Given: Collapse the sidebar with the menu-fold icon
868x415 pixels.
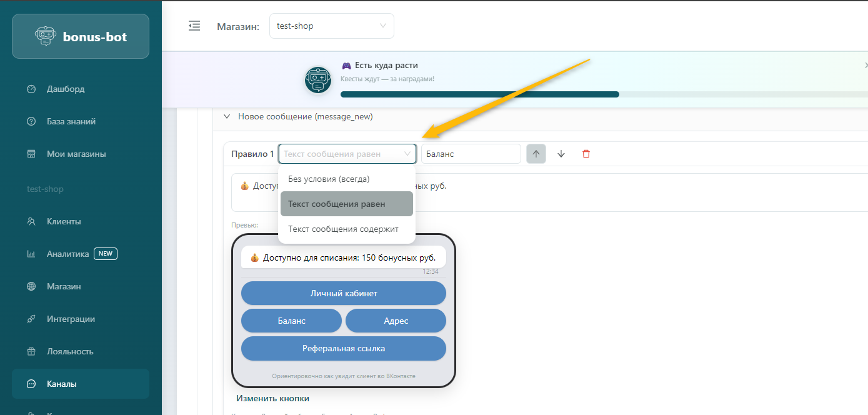Looking at the screenshot, I should 194,26.
